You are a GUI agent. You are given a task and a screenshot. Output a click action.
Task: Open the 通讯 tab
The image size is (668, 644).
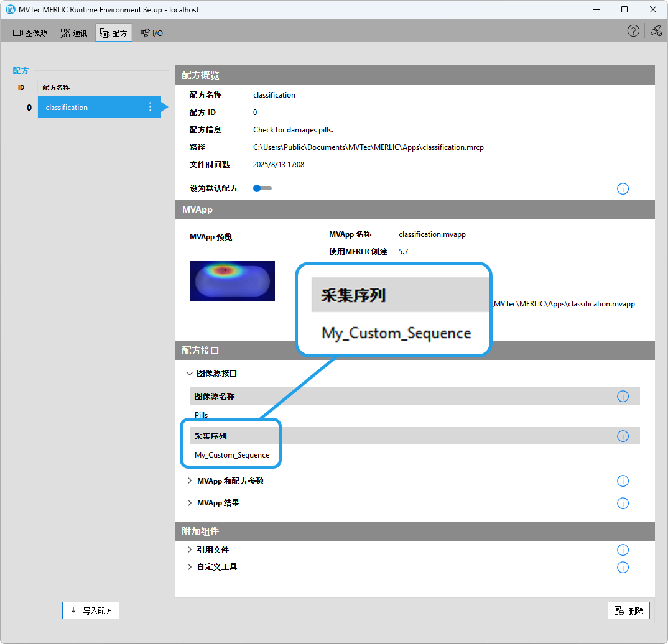click(74, 33)
